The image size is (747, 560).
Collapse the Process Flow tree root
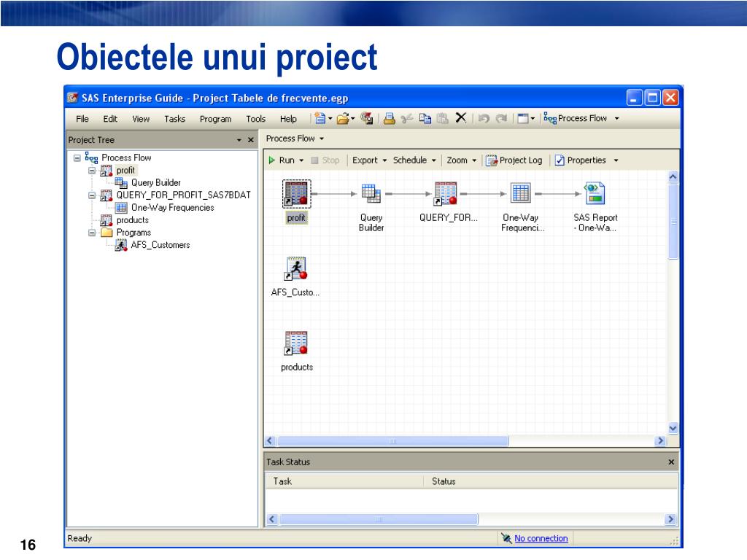click(x=77, y=157)
